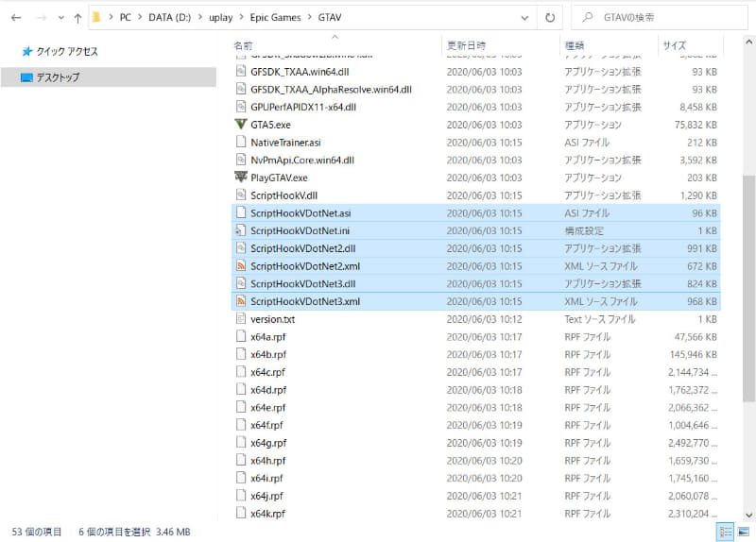Select NvPmApi.Core.win64.dll file icon
756x542 pixels.
[241, 160]
